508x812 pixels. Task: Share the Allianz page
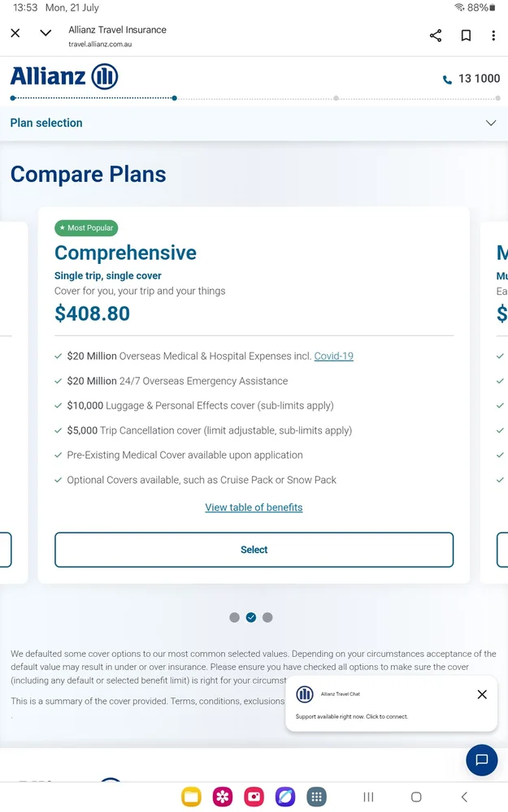pyautogui.click(x=436, y=36)
